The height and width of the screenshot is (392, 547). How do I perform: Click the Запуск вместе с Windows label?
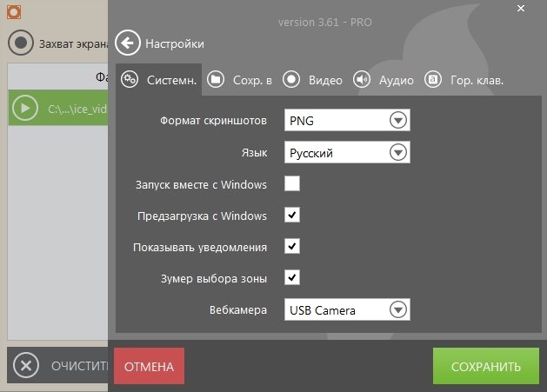(x=201, y=184)
